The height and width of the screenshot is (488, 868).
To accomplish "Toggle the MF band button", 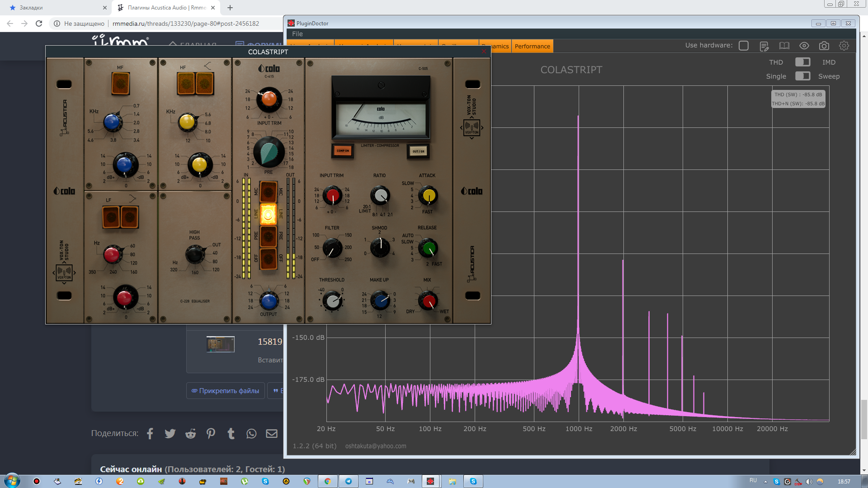I will click(120, 84).
